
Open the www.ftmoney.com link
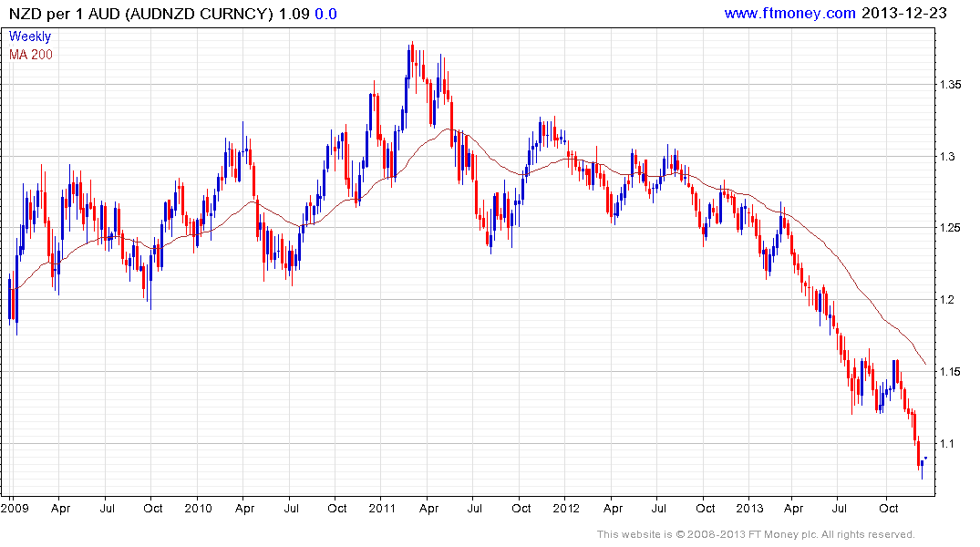[789, 13]
